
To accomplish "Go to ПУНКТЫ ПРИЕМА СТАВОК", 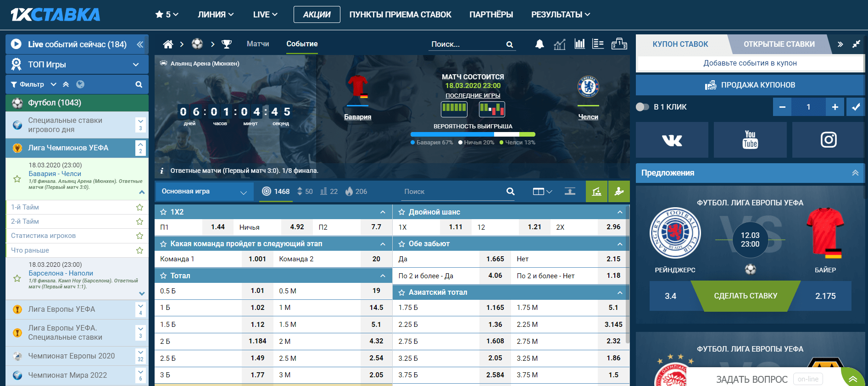I will click(400, 15).
